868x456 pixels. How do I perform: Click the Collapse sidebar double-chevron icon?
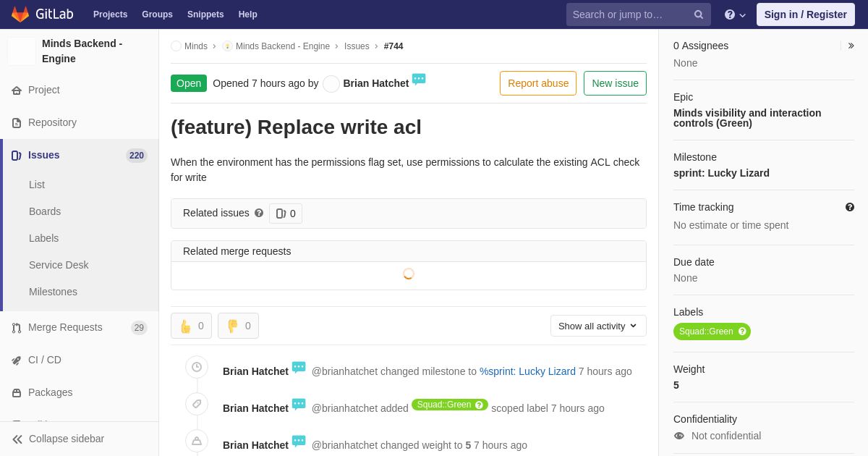(x=17, y=439)
